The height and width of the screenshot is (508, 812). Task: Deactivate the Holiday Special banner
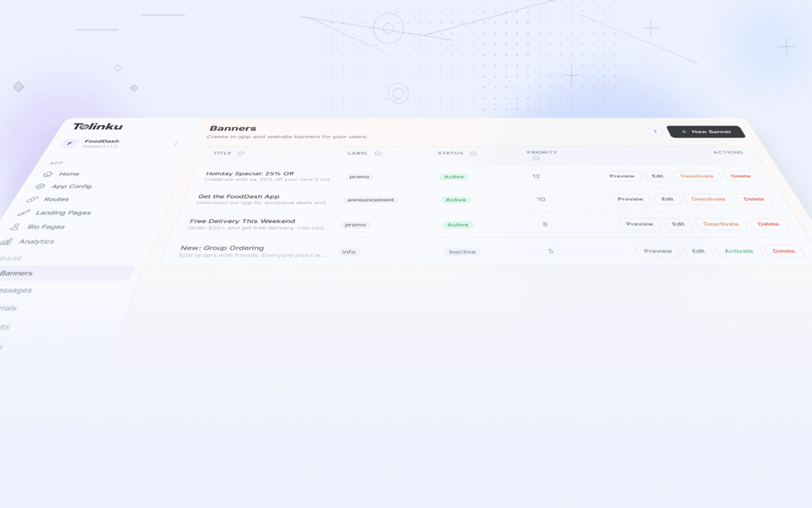click(x=696, y=176)
